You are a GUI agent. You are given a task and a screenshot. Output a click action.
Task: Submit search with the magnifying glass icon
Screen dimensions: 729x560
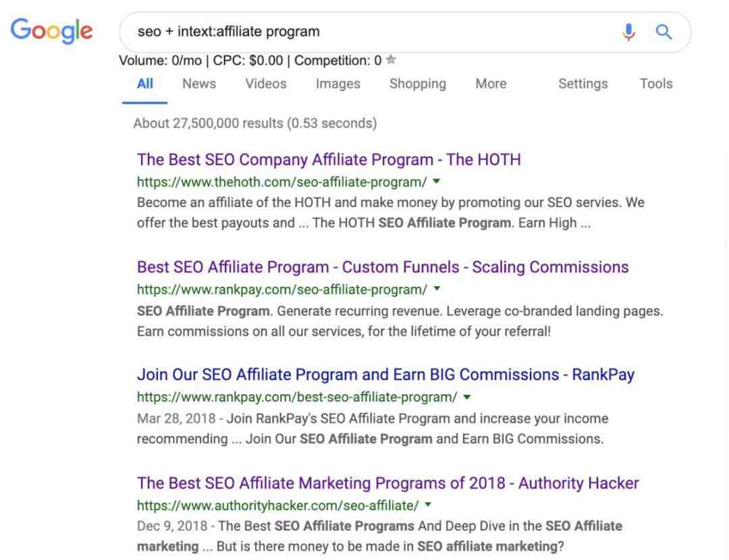pyautogui.click(x=664, y=32)
